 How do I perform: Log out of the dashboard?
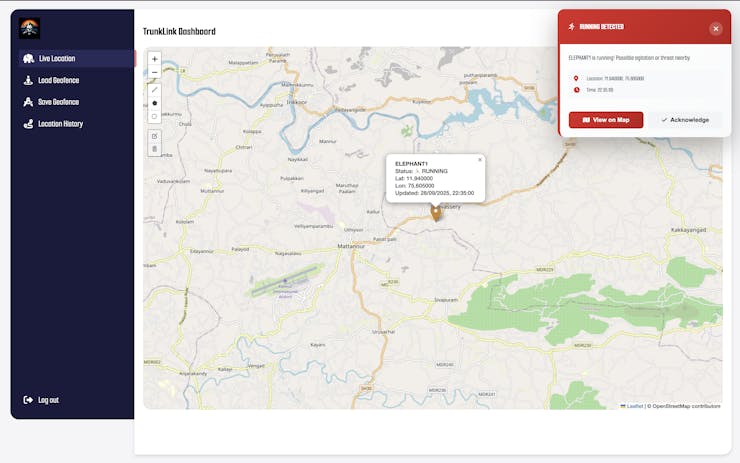(x=42, y=400)
